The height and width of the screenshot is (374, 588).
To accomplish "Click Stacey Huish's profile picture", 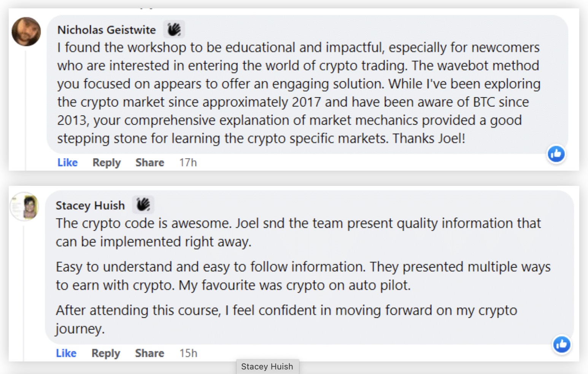I will (25, 206).
